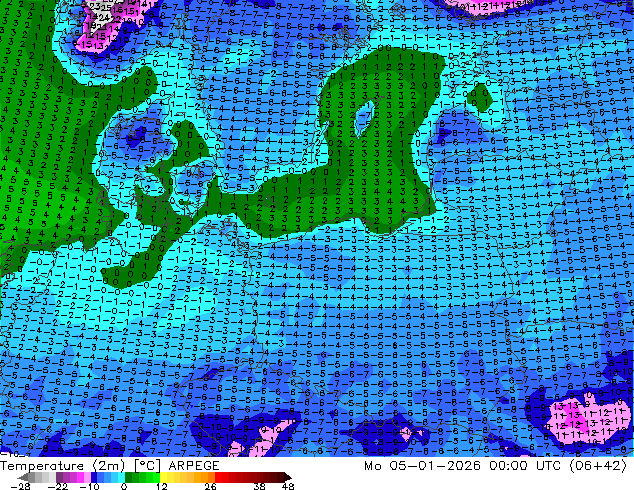Click the yellow swatch above 12 in legend
634x490 pixels.
(x=163, y=477)
